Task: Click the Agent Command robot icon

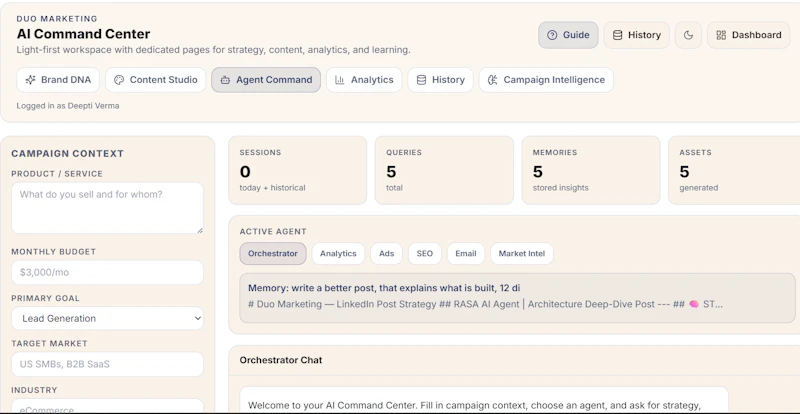Action: (x=225, y=80)
